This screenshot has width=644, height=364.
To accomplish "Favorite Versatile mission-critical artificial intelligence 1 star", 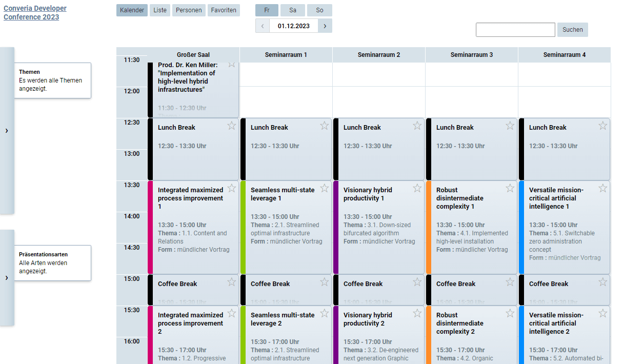I will 603,188.
